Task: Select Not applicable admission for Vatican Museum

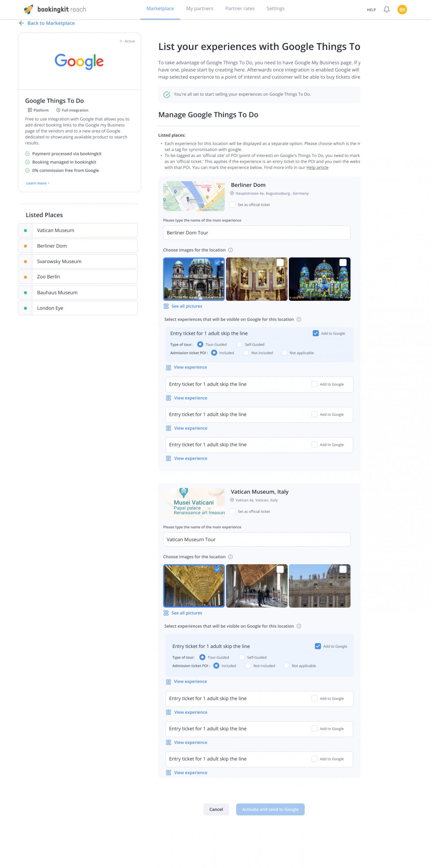Action: click(286, 666)
